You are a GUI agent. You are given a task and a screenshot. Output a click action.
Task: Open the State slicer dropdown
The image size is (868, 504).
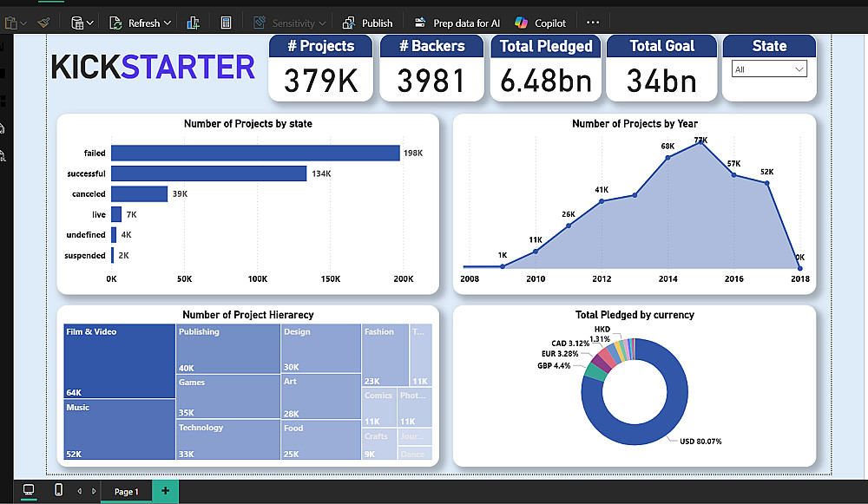(x=769, y=69)
